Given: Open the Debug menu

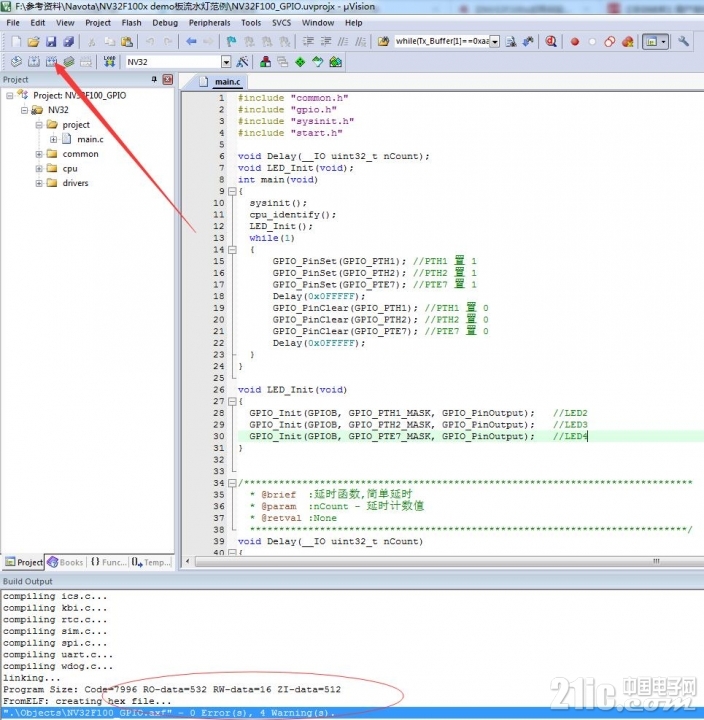Looking at the screenshot, I should (x=165, y=22).
